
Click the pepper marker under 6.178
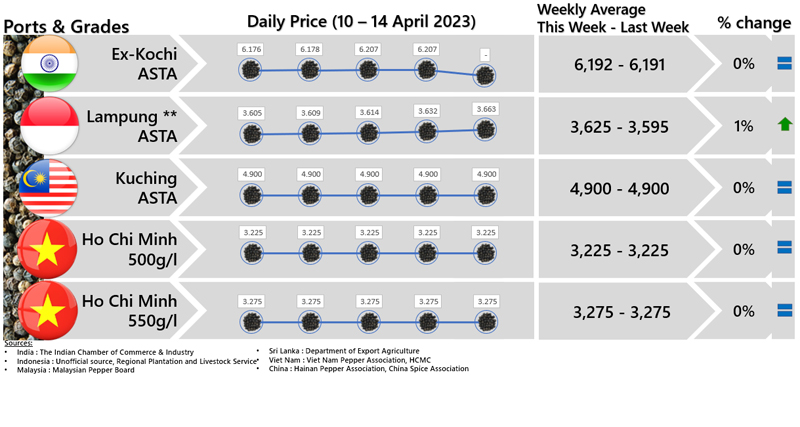(x=310, y=70)
